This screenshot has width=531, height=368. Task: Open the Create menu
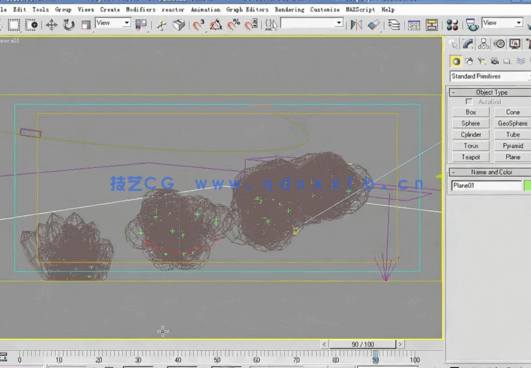[110, 9]
